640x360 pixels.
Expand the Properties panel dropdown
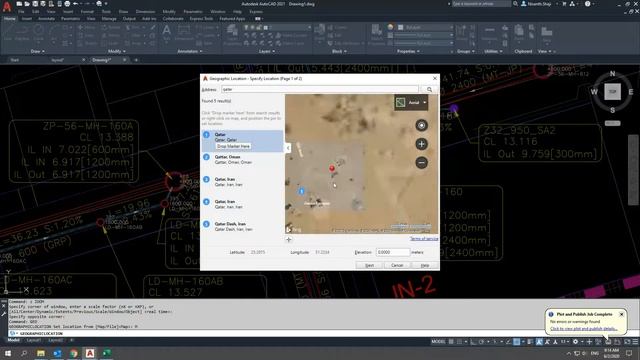[408, 51]
